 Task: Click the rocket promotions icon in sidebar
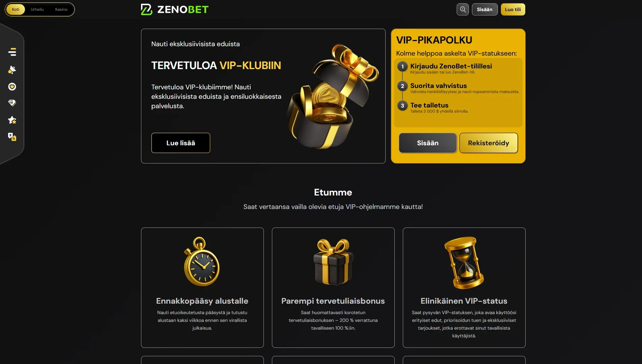pyautogui.click(x=12, y=69)
